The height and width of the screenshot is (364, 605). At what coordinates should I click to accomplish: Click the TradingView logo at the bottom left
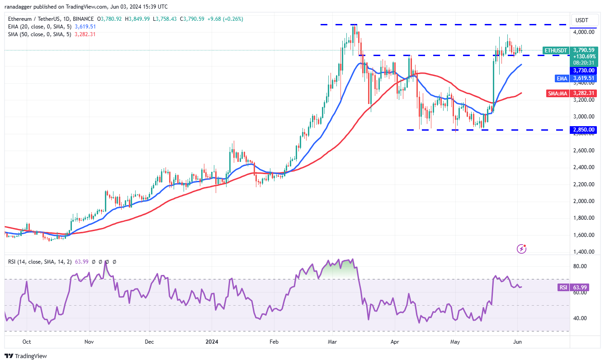26,356
